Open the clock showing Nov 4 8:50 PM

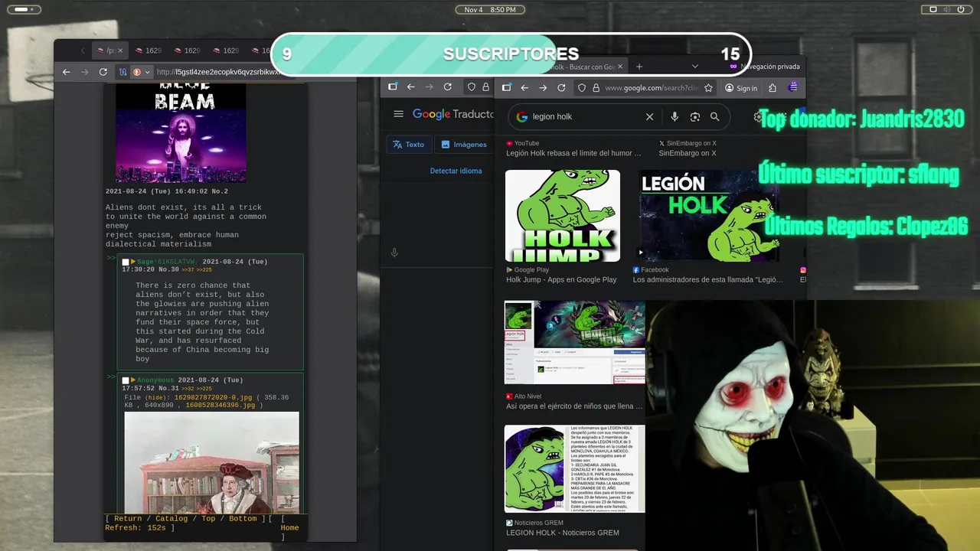[x=490, y=9]
